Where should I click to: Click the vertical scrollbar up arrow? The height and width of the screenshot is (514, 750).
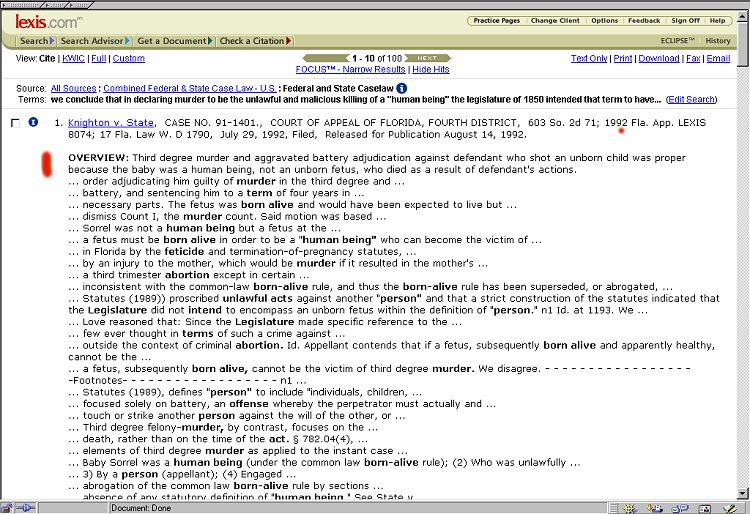[x=742, y=16]
